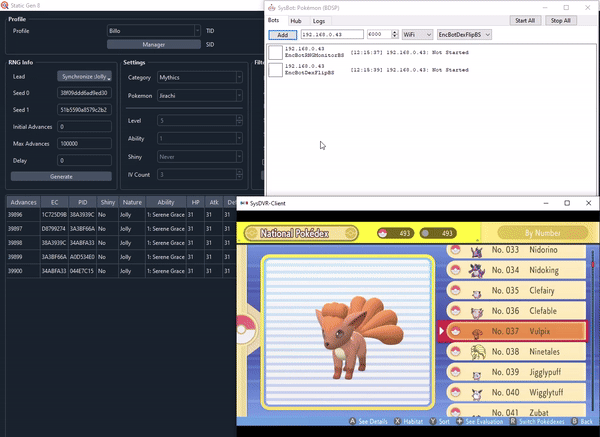
Task: Click the Y button Sort icon
Action: click(433, 421)
